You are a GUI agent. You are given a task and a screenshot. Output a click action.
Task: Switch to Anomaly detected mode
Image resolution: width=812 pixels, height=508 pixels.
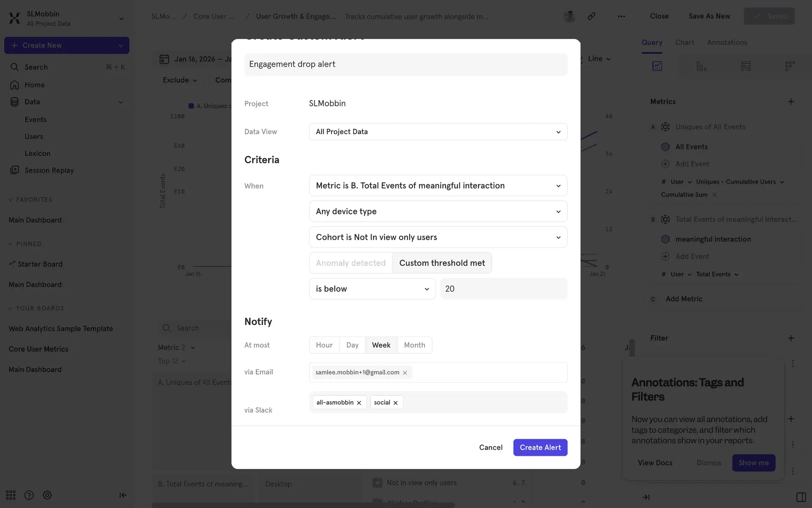351,263
